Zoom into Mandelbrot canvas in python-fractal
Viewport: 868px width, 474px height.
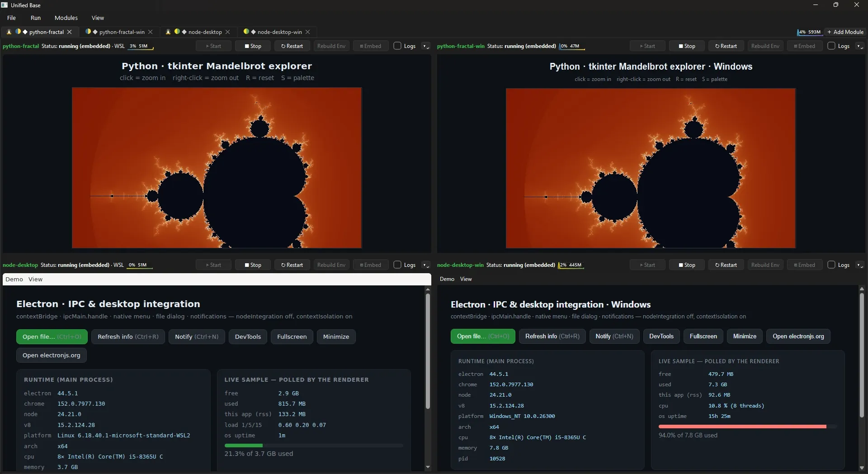tap(217, 168)
